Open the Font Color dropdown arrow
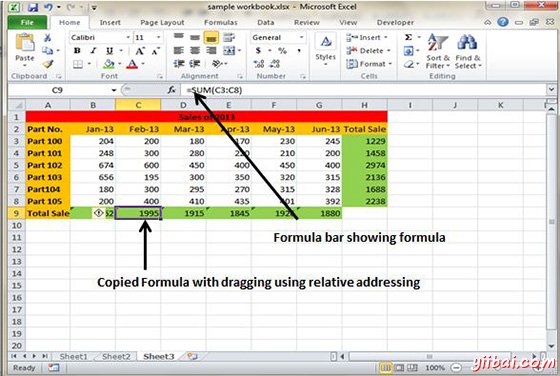Viewport: 560px width, 376px height. tap(143, 64)
